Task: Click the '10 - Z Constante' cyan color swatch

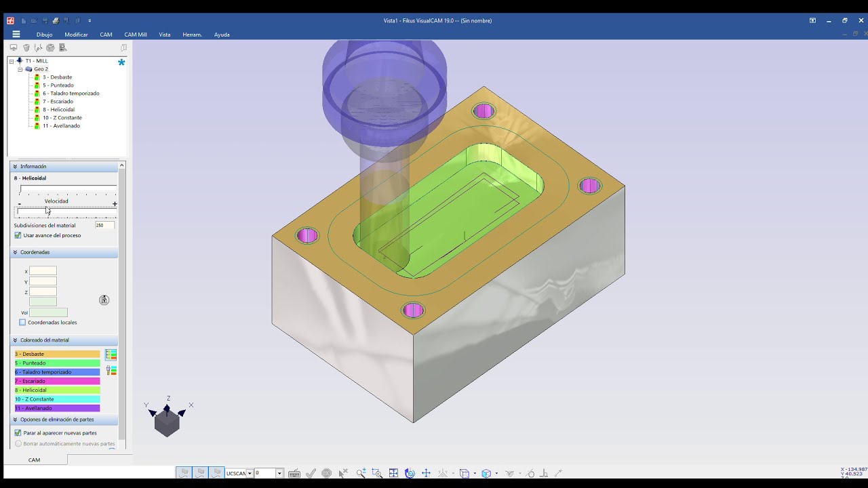Action: point(57,399)
